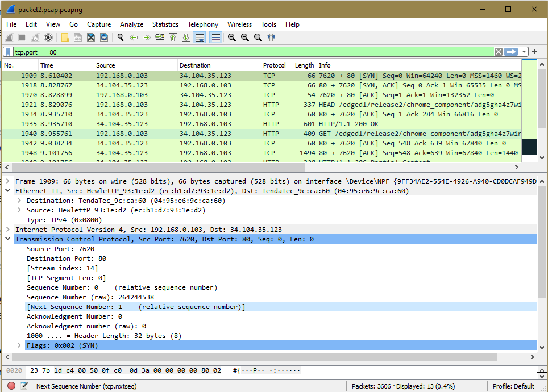Screen dimensions: 548x392
Task: Reload the capture file from toolbar
Action: point(104,37)
